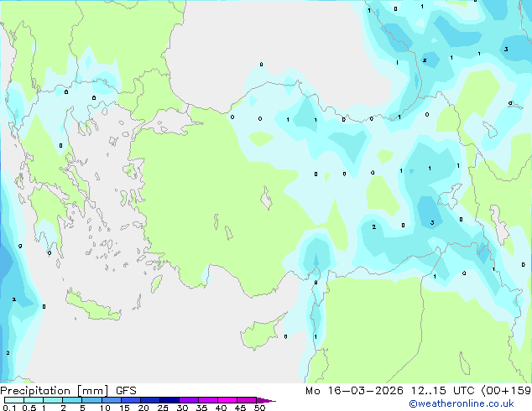Select the 2 to 5 mm legend color

click(x=72, y=400)
